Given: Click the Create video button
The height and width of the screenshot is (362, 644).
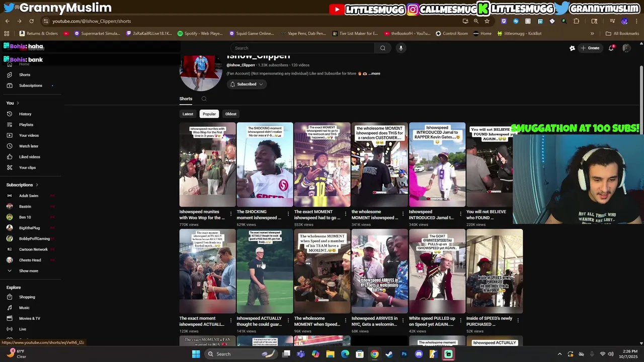Looking at the screenshot, I should coord(590,48).
